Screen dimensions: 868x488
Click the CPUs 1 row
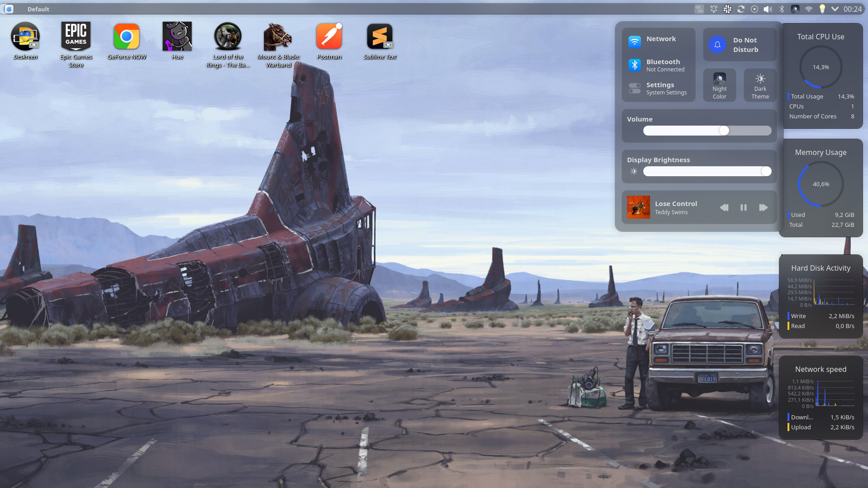pos(821,106)
